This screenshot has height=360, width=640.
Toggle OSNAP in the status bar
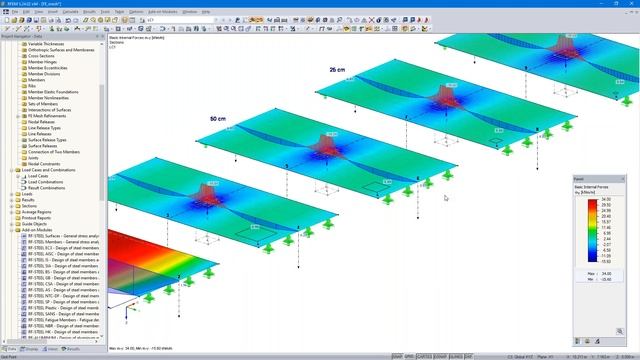tap(440, 357)
